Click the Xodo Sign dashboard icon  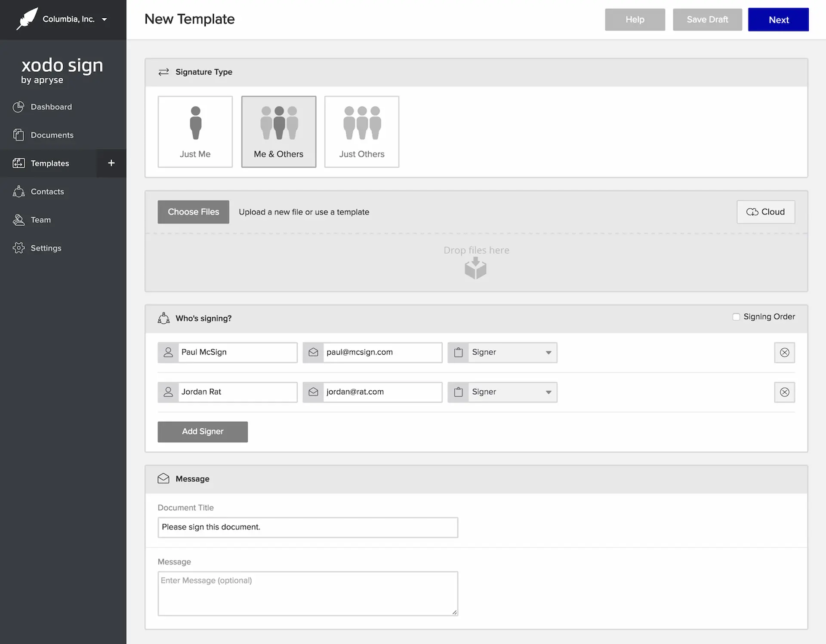[18, 107]
